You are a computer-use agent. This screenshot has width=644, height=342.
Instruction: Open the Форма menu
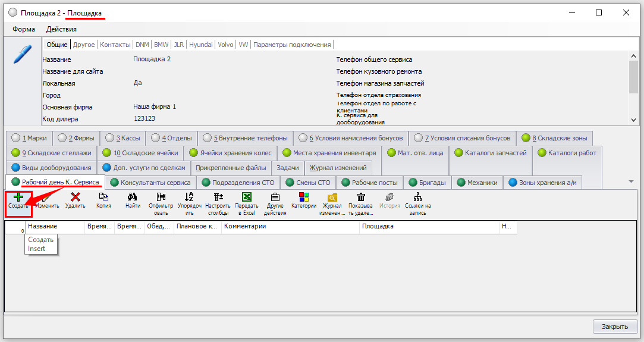click(24, 29)
